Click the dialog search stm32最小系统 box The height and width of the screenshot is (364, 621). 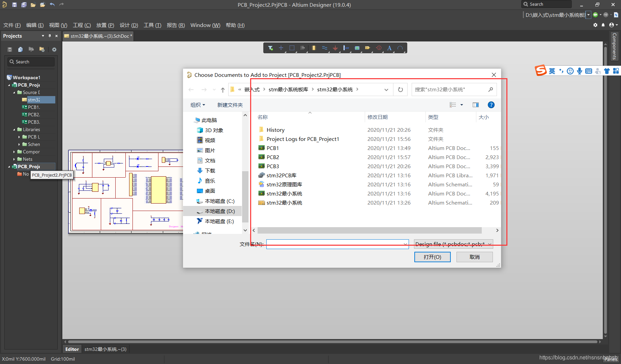coord(454,90)
